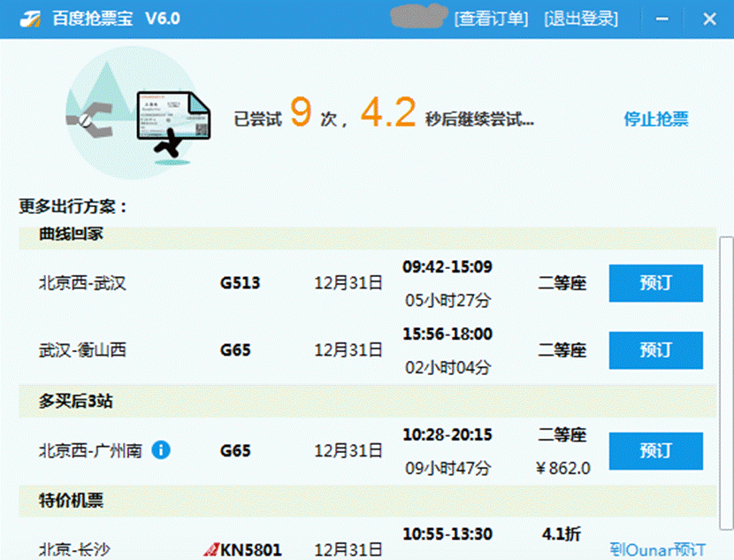This screenshot has width=734, height=560.
Task: Click the 百度抢票宝 V6.0 title text
Action: 116,19
